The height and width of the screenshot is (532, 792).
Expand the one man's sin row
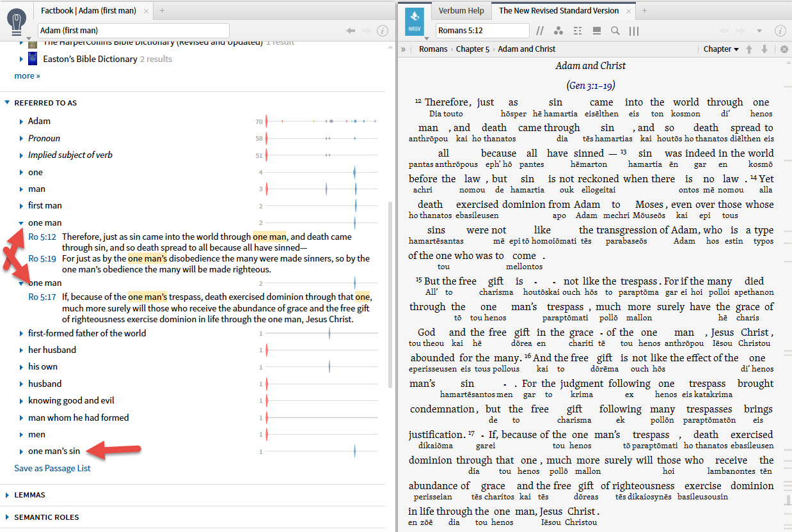21,451
